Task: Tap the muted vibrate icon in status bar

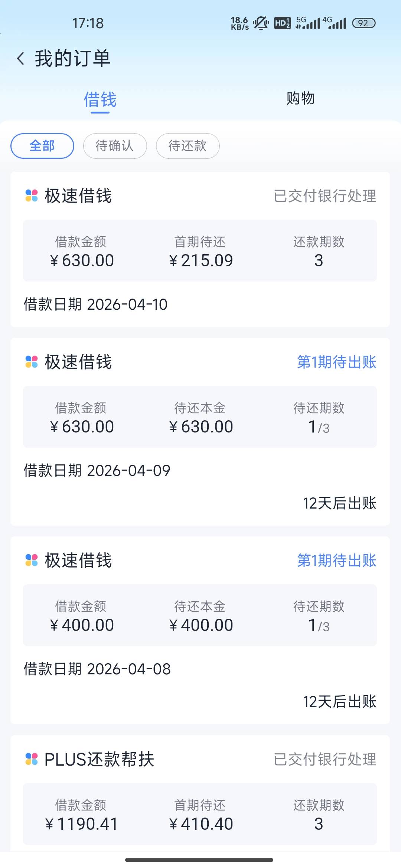Action: 261,23
